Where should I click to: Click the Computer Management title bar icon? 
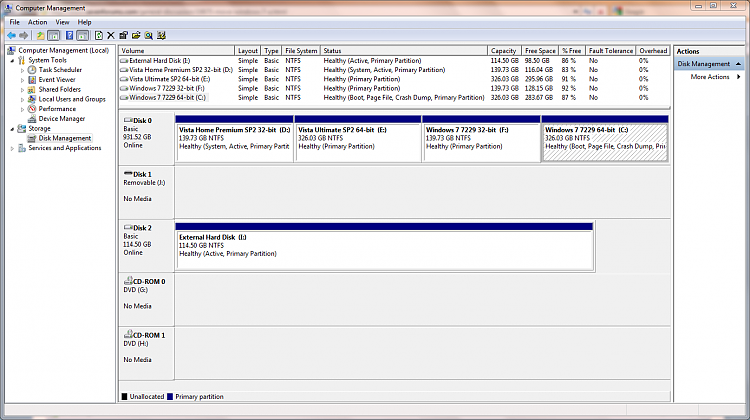coord(8,8)
